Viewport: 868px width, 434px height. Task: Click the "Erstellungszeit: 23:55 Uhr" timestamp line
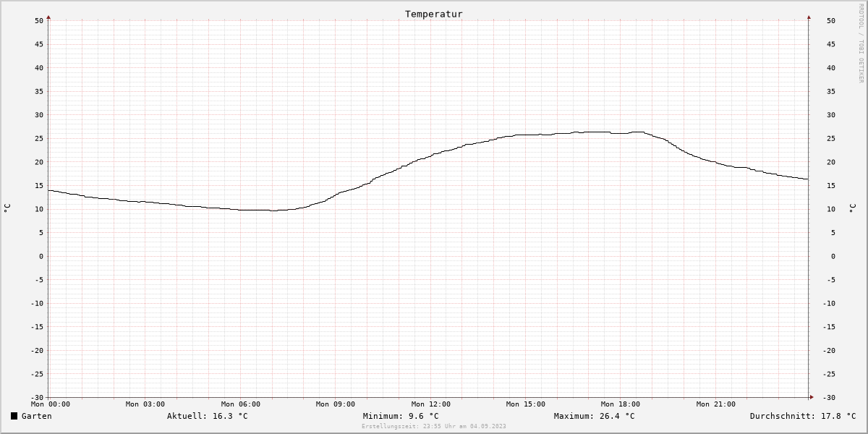tap(434, 426)
